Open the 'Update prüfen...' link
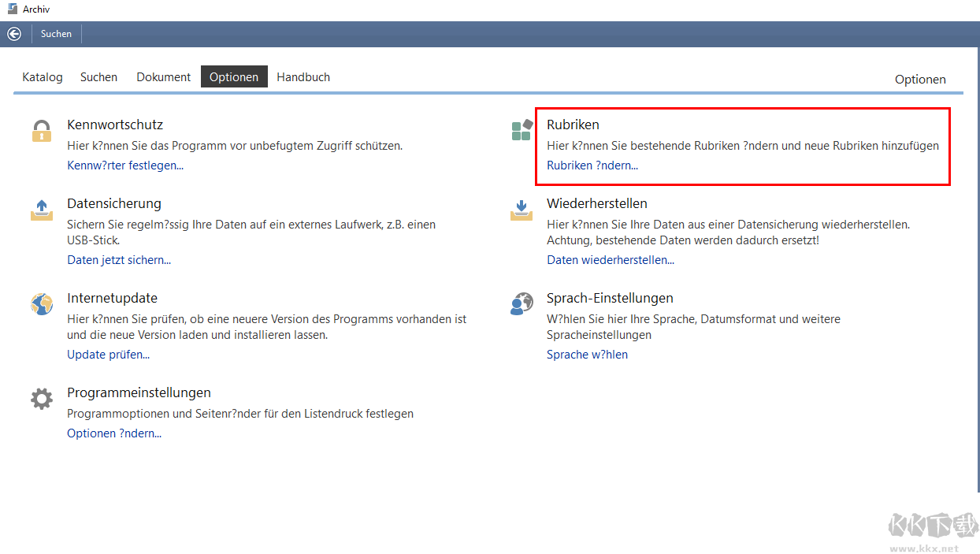This screenshot has height=554, width=980. point(108,355)
